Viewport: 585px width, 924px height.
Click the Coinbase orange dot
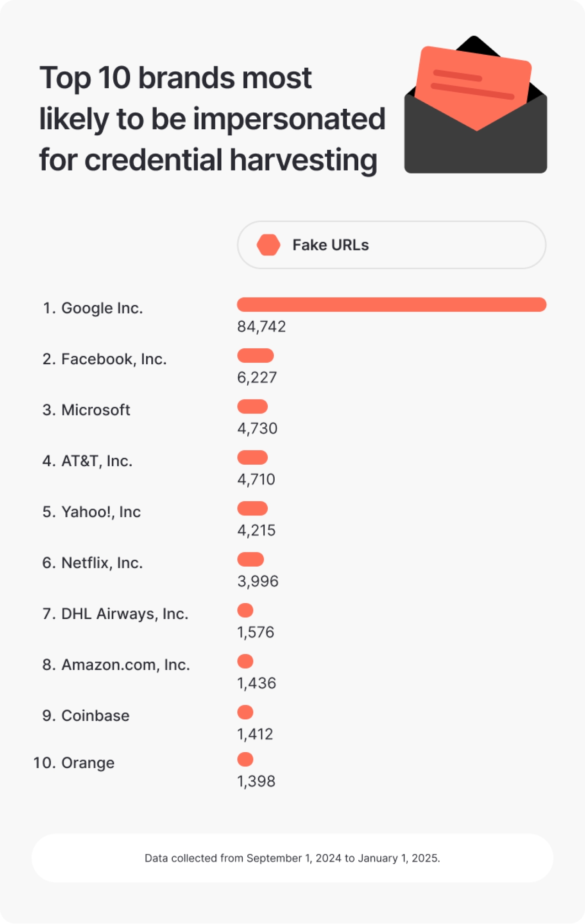point(245,712)
